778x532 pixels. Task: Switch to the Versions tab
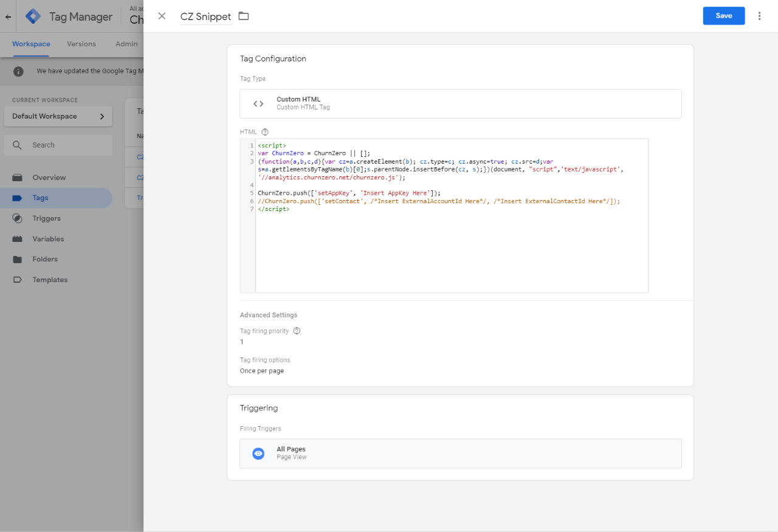[81, 44]
